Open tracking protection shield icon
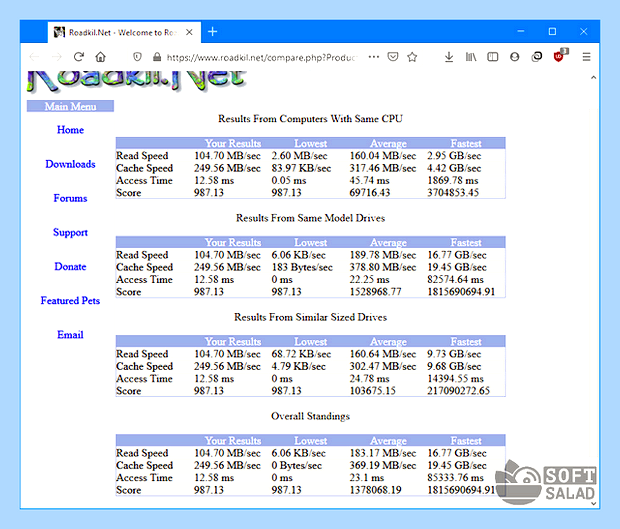 coord(137,57)
